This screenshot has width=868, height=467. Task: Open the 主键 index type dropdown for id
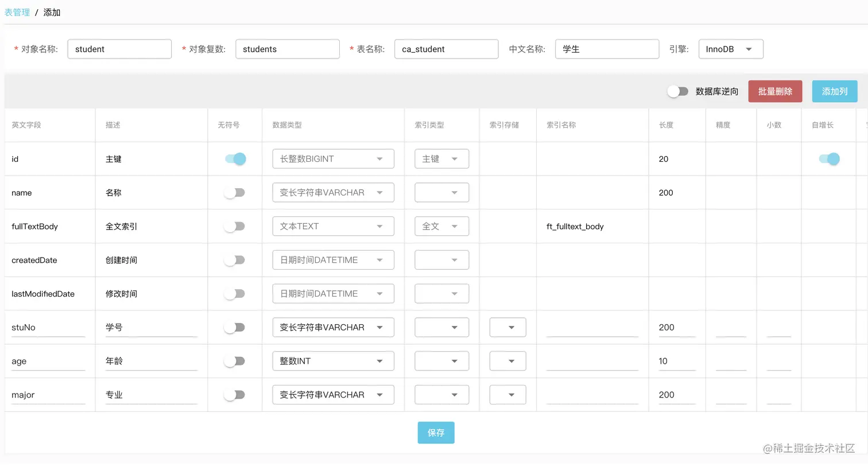441,158
